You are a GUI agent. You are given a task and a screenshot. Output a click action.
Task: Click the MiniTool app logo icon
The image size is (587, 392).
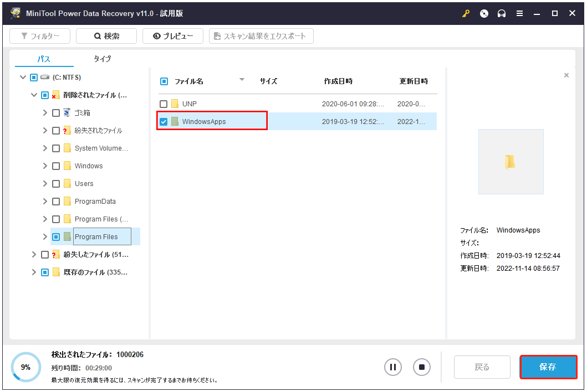point(16,13)
